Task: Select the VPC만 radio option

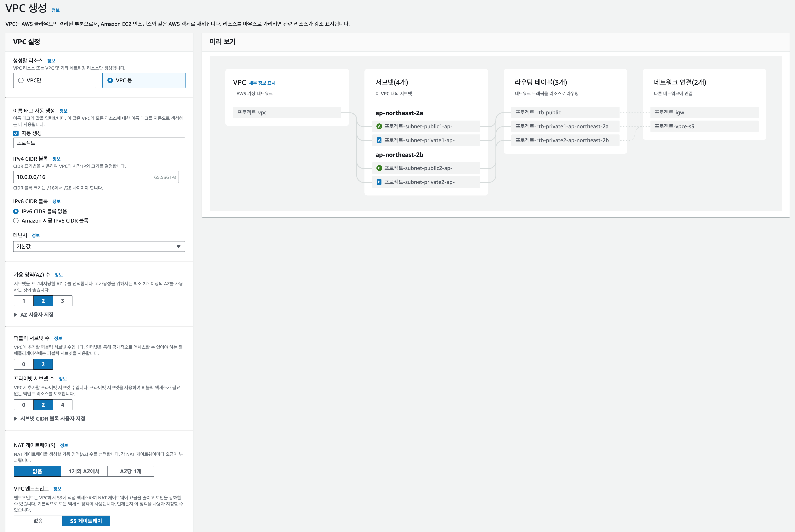Action: pyautogui.click(x=21, y=80)
